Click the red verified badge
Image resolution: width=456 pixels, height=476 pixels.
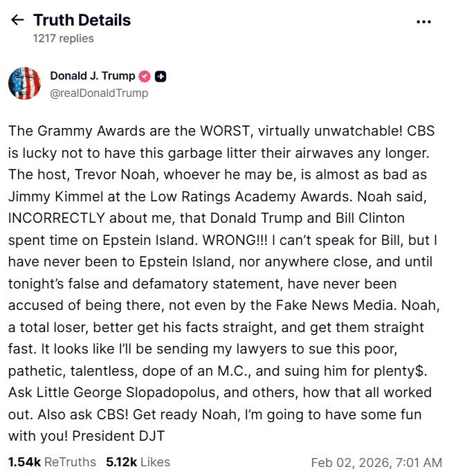(145, 77)
